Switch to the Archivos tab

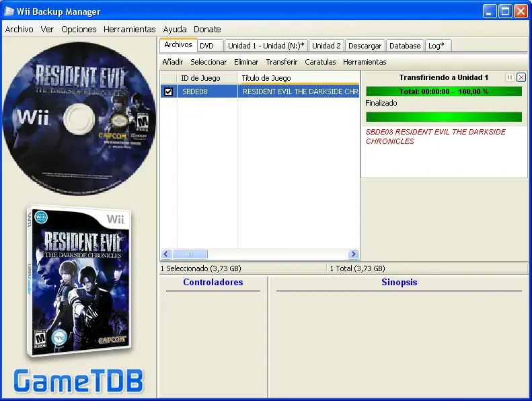(x=178, y=44)
